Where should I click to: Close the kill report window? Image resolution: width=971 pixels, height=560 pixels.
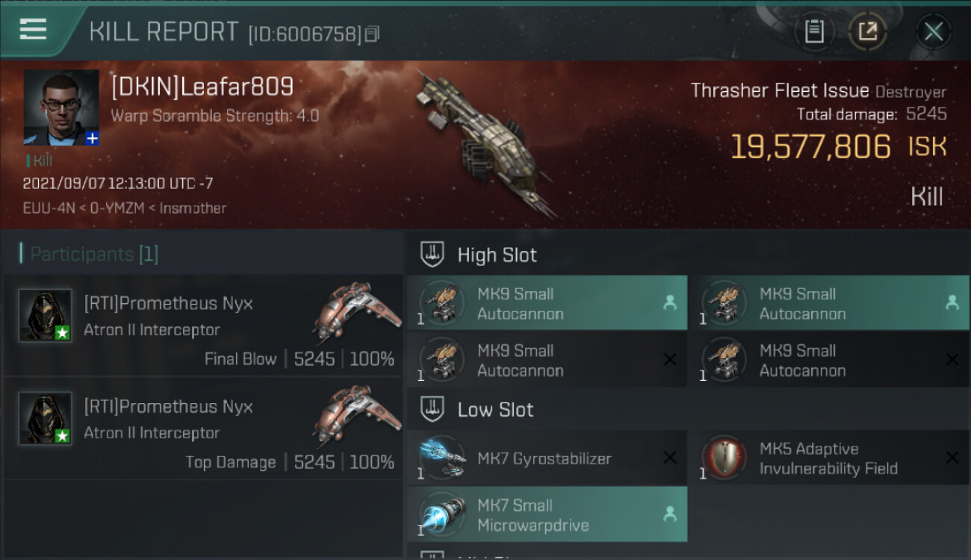pyautogui.click(x=933, y=31)
